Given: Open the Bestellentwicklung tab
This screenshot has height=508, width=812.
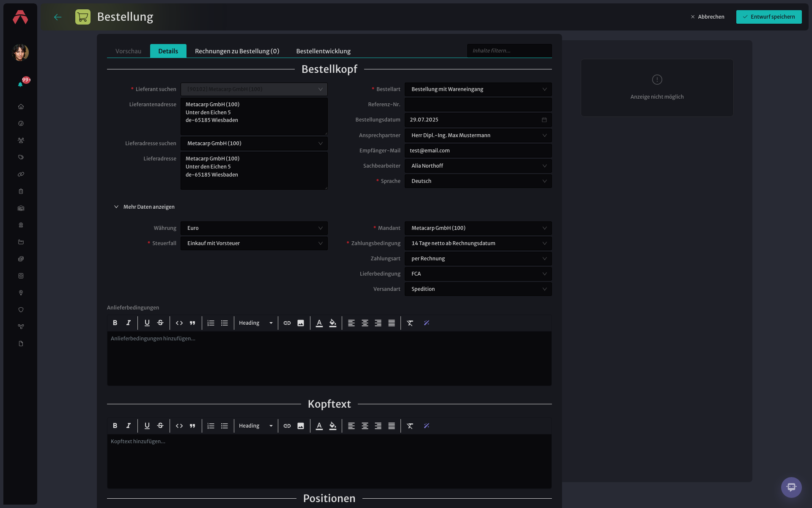Looking at the screenshot, I should coord(324,51).
